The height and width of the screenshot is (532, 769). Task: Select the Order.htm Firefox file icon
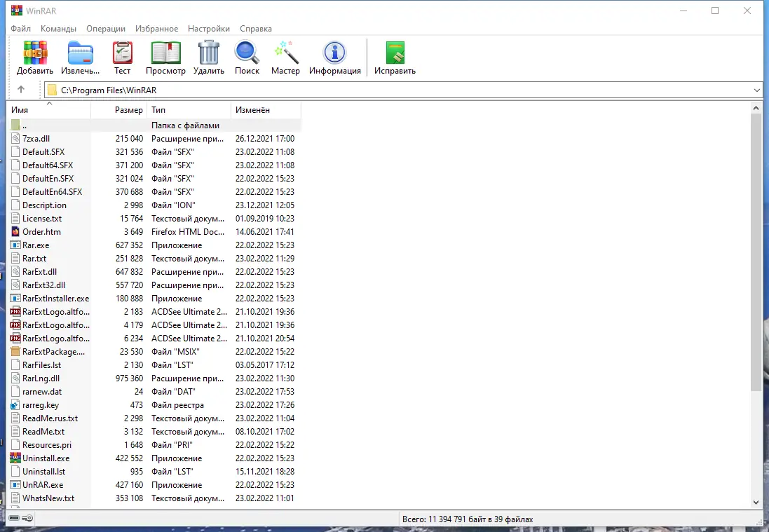[x=15, y=231]
